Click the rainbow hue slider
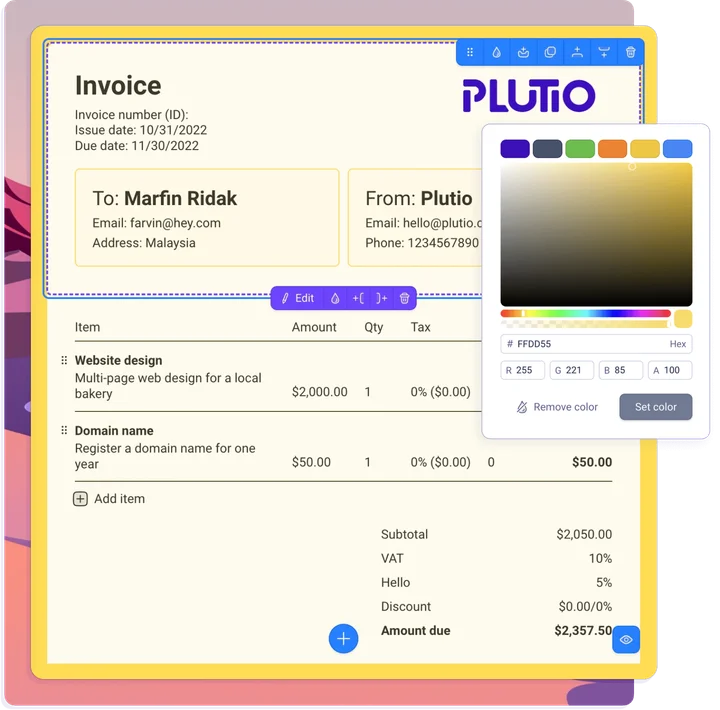 [x=584, y=313]
